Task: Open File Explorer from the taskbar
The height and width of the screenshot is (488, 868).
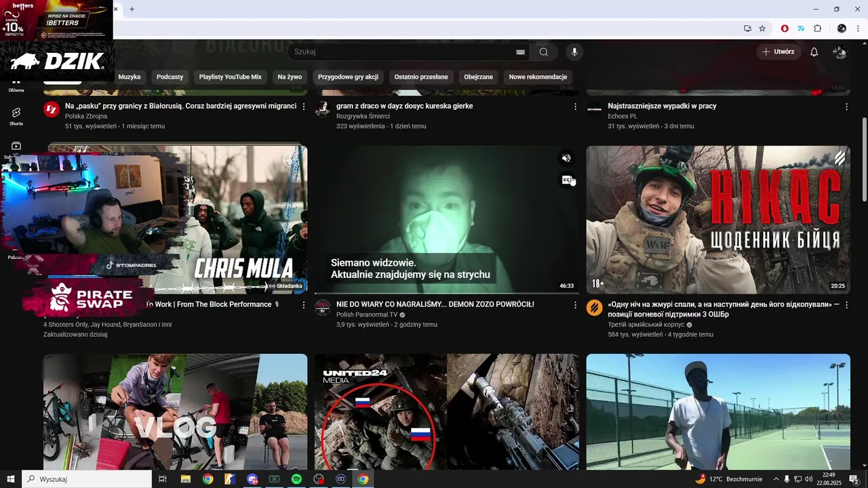Action: tap(185, 479)
